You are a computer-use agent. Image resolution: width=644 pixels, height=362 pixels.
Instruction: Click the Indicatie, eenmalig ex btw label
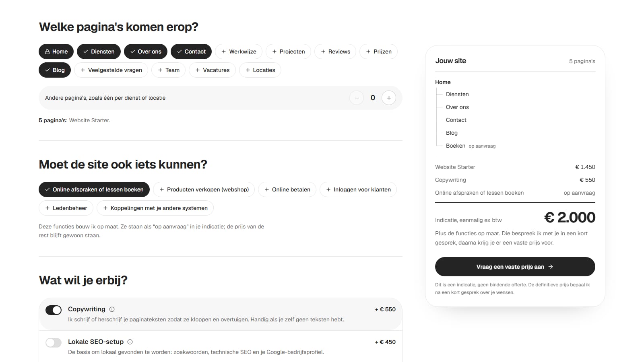(x=468, y=220)
